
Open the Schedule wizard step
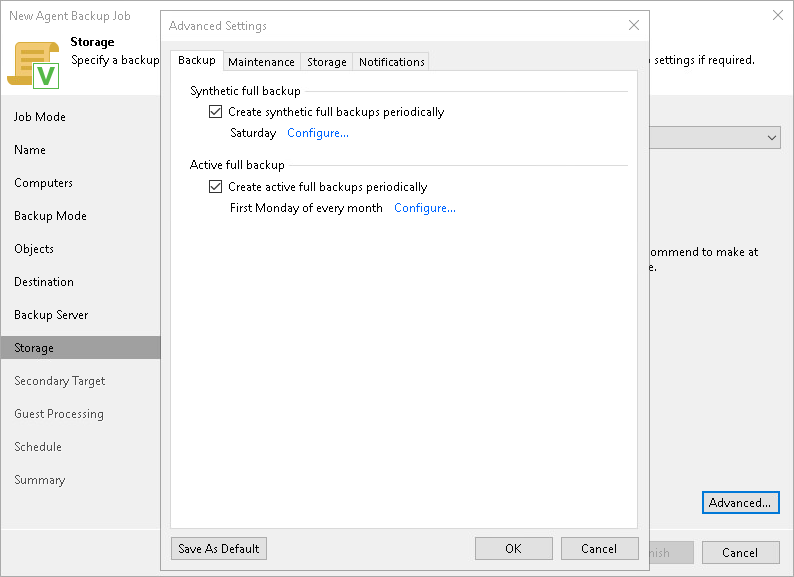38,447
